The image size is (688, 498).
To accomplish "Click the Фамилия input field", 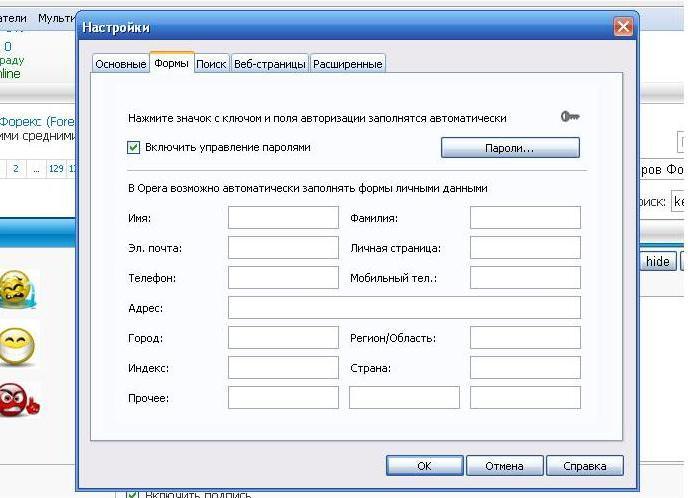I will [525, 218].
